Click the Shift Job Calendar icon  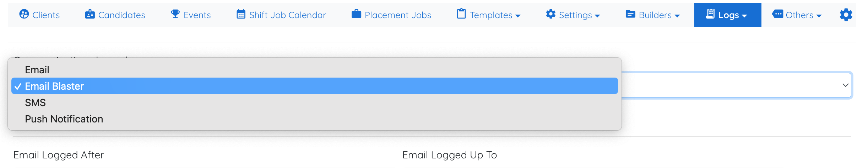tap(241, 14)
